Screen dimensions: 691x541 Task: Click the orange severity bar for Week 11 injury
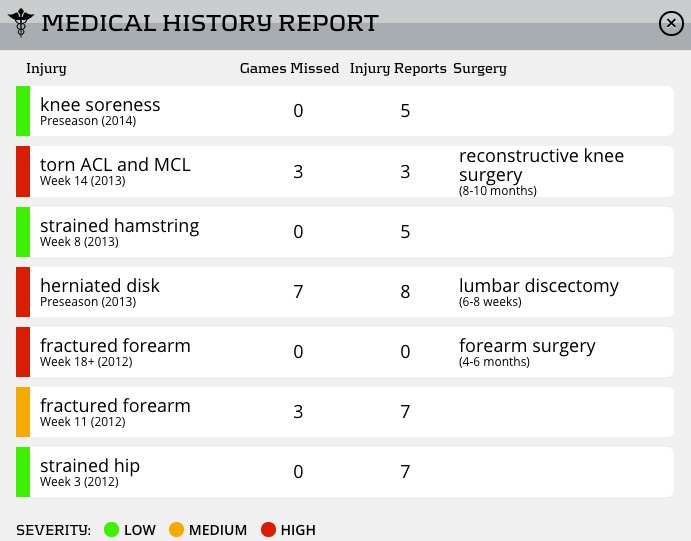click(23, 411)
